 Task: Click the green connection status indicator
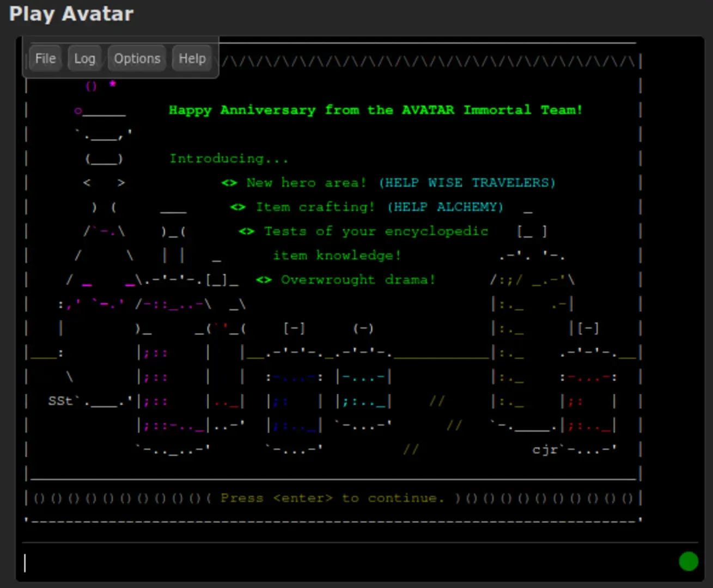point(688,561)
